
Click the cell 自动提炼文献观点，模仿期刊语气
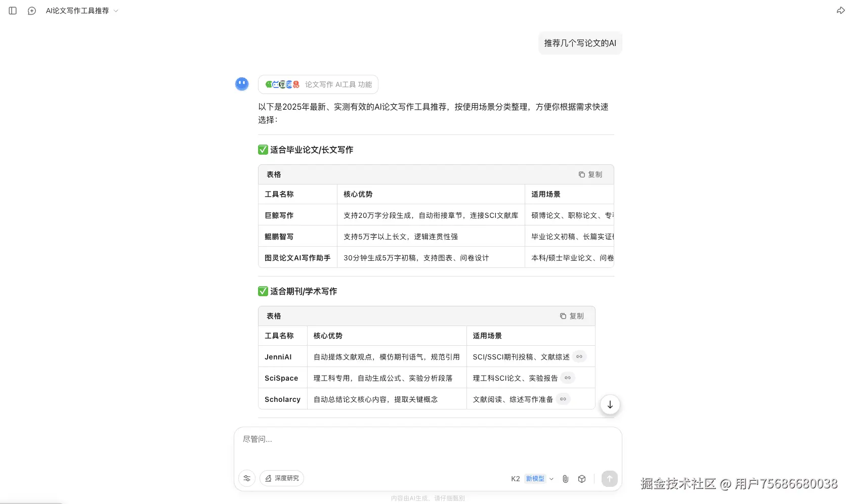tap(387, 357)
